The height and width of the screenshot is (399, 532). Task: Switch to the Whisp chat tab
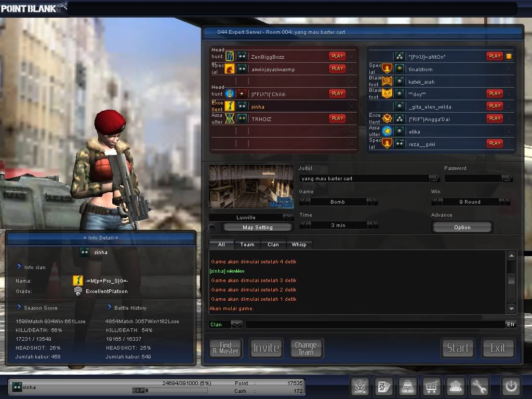(x=299, y=245)
